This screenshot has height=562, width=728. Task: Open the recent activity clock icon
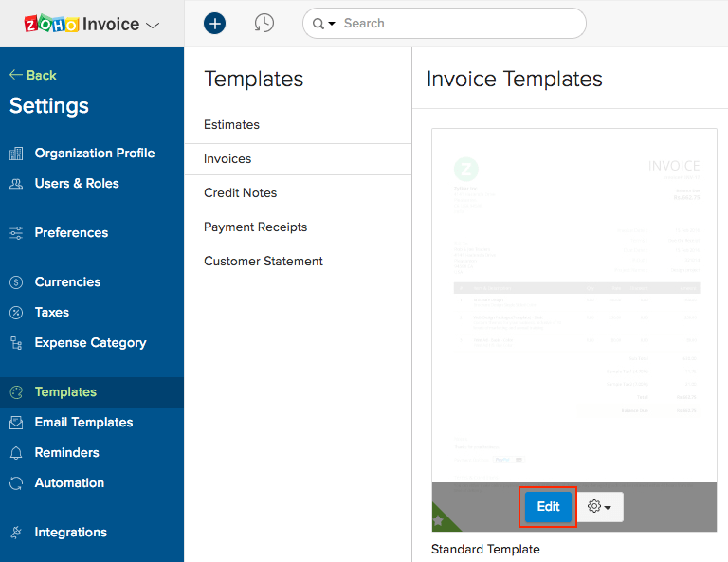(x=264, y=23)
